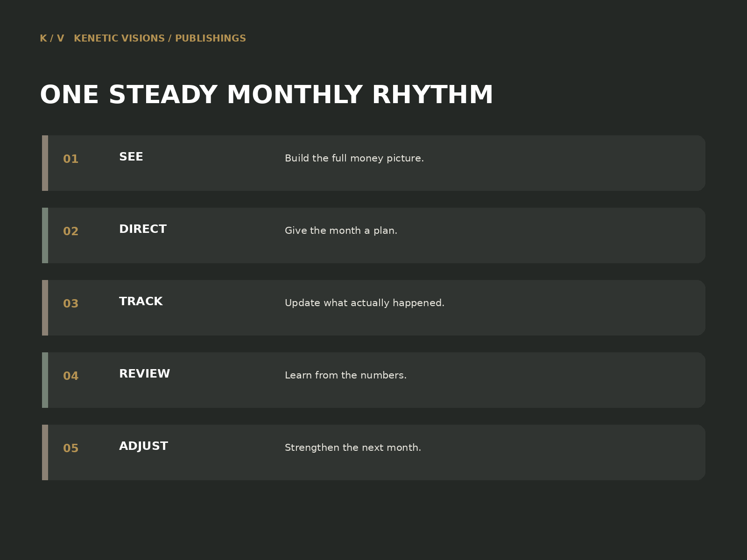This screenshot has height=560, width=747.
Task: Select step number 01
Action: [70, 159]
